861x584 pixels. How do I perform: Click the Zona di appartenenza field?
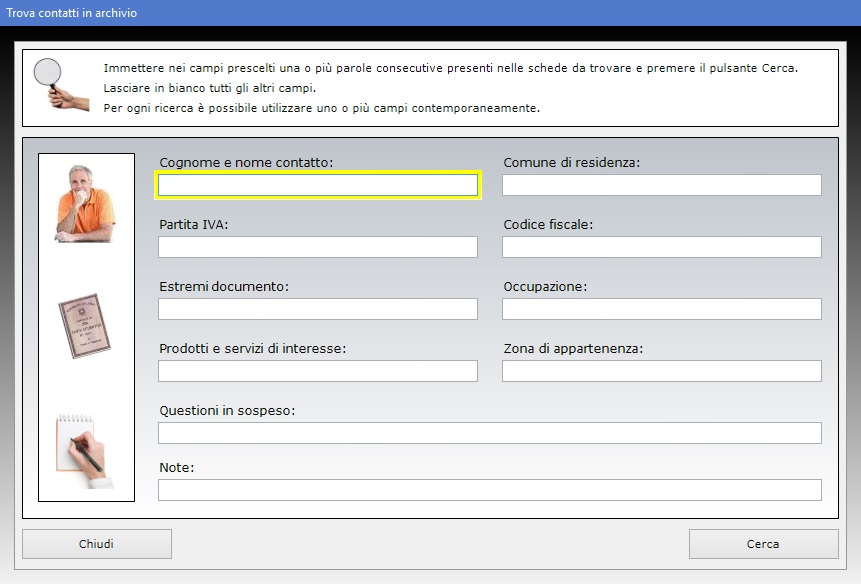point(661,371)
